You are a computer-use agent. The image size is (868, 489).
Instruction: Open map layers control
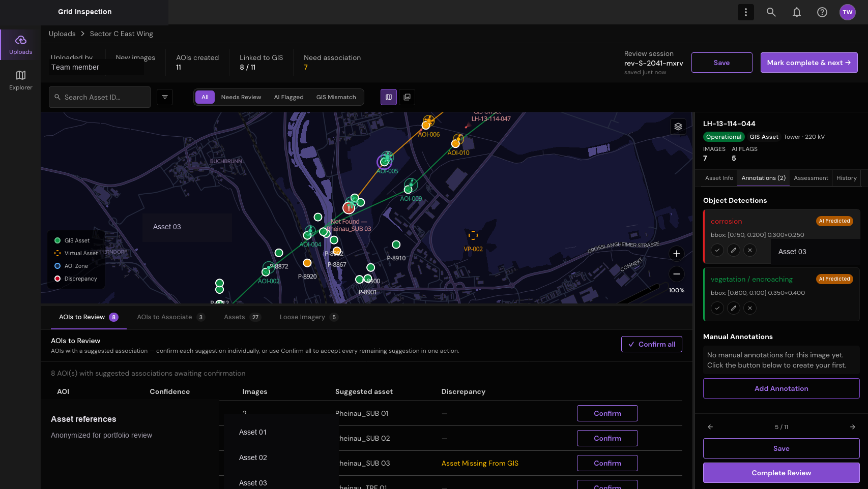[678, 127]
